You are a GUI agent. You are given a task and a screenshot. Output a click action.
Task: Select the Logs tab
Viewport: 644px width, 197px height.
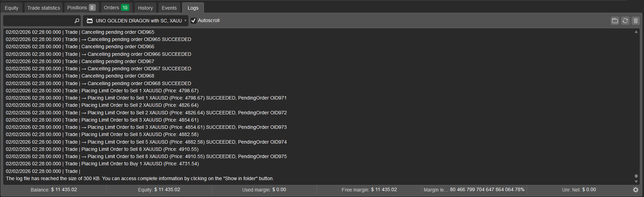click(193, 8)
